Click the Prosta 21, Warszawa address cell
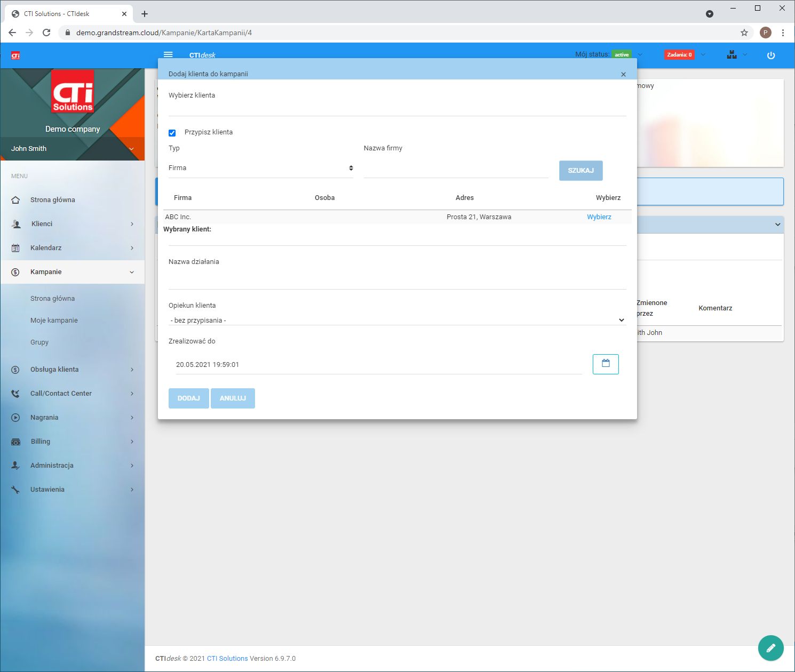Screen dimensions: 795x672 (x=479, y=217)
